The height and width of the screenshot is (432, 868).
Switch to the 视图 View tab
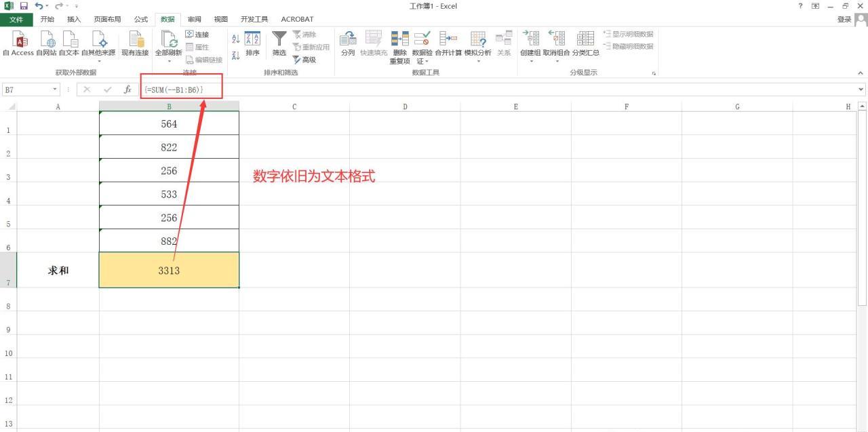221,19
